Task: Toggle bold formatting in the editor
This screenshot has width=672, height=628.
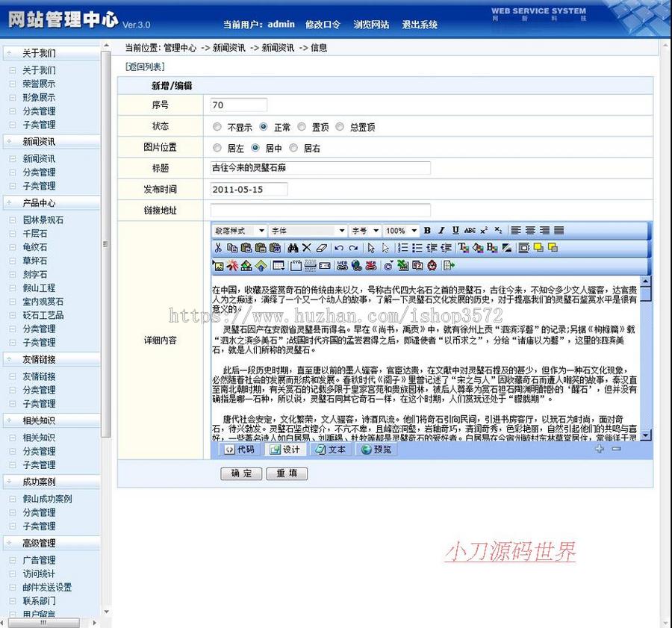Action: (x=426, y=230)
